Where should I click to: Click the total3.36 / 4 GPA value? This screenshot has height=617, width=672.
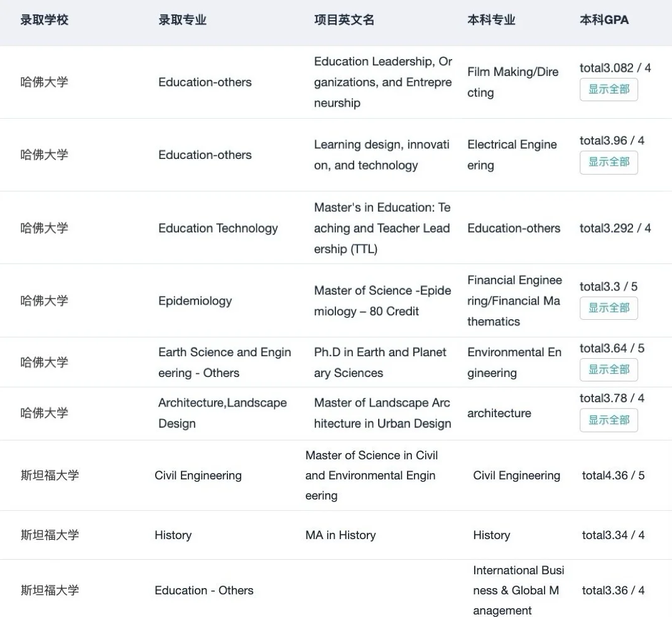(x=614, y=591)
